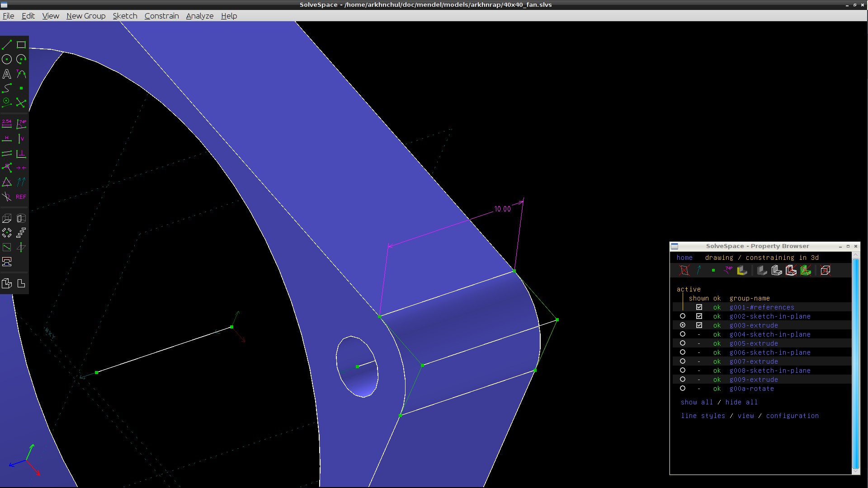Click the REF reference dimension toggle

click(21, 197)
